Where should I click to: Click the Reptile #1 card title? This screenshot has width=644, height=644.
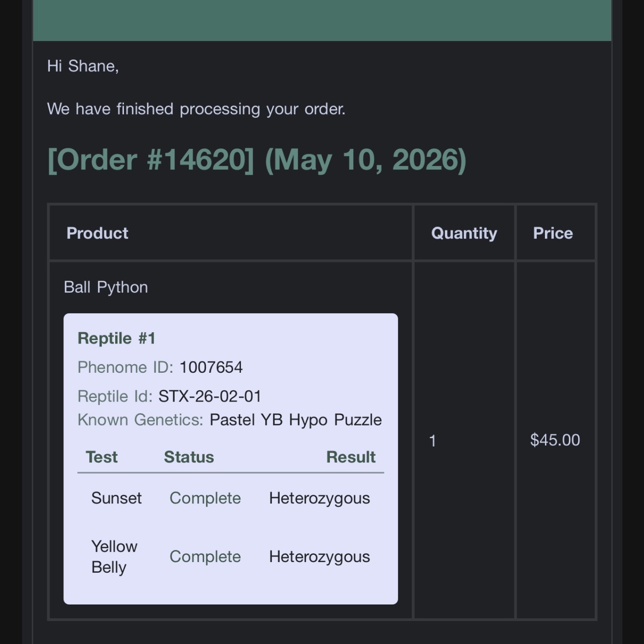coord(117,338)
